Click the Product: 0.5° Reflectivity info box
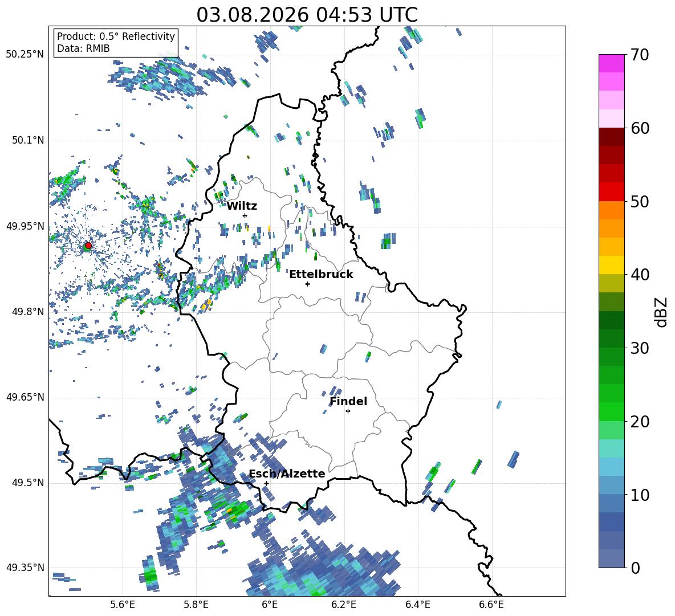The width and height of the screenshot is (675, 616). [116, 42]
